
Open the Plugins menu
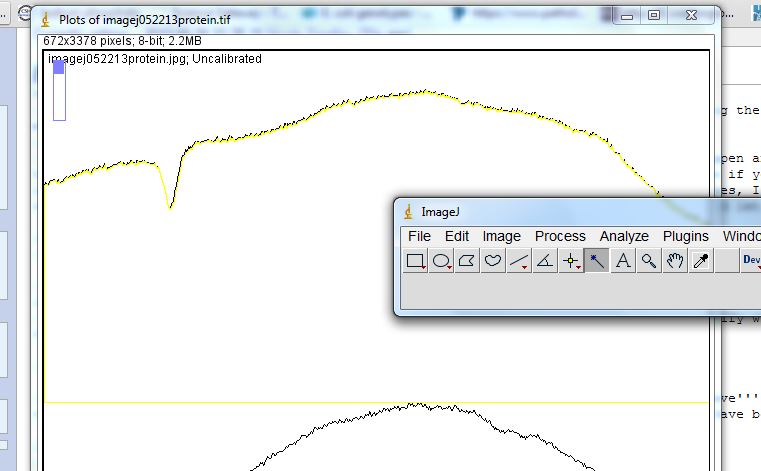click(x=685, y=236)
